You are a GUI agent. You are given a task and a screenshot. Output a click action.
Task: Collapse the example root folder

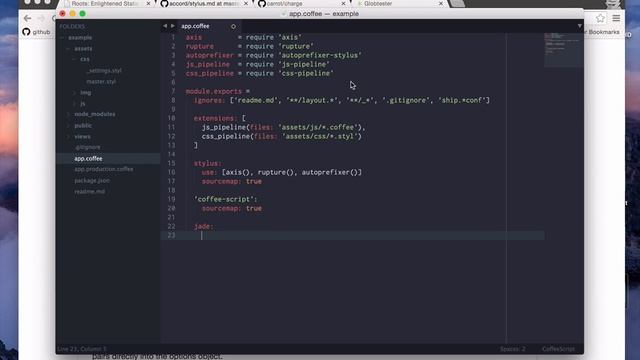point(62,38)
